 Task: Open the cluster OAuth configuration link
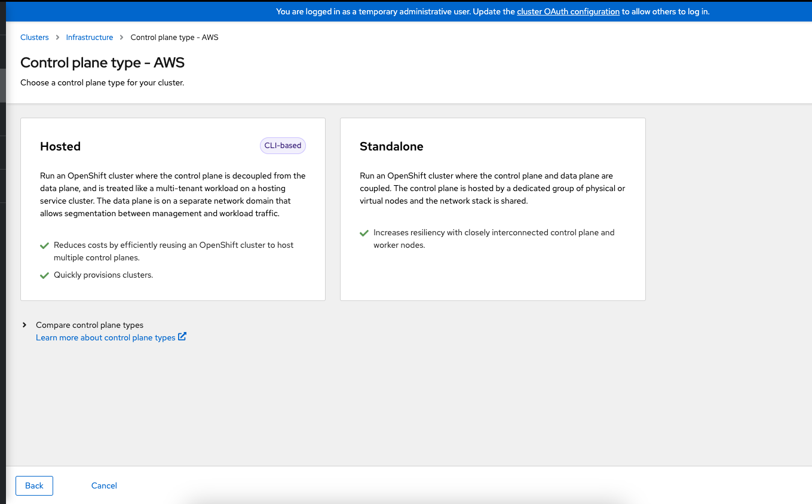click(568, 11)
